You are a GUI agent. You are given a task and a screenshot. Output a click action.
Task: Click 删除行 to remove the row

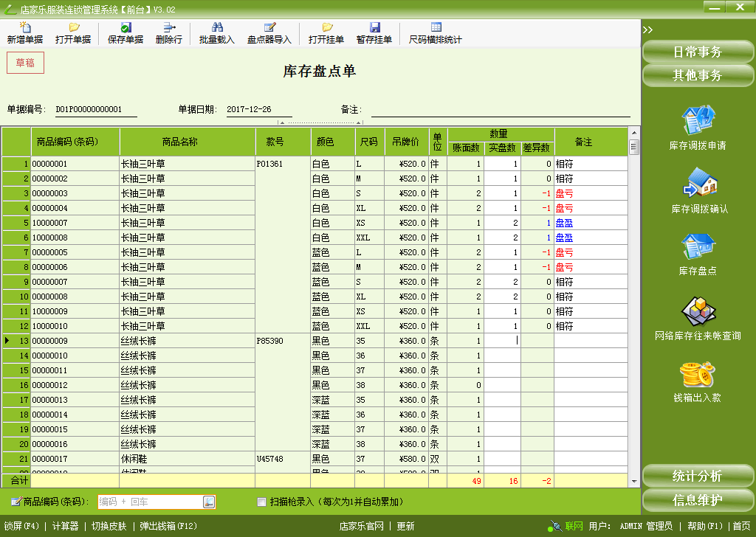click(x=169, y=32)
